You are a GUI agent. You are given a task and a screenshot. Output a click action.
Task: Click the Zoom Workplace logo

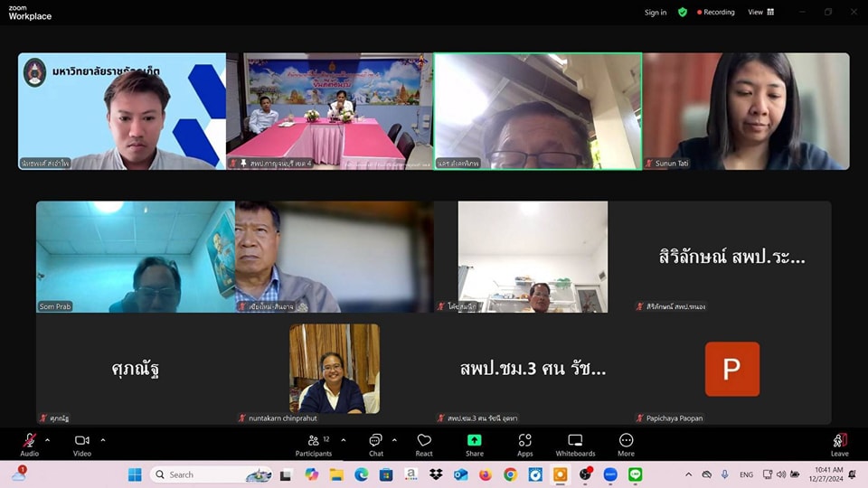click(30, 13)
